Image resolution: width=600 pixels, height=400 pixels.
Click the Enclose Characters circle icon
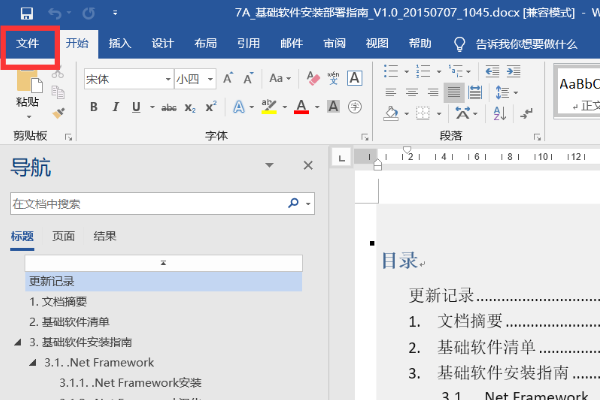[x=355, y=106]
